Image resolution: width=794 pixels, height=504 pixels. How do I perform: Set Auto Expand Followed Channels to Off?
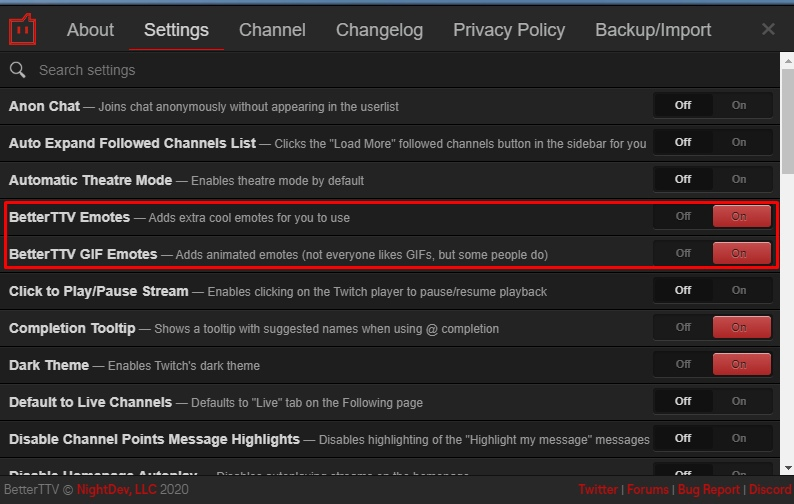tap(683, 142)
